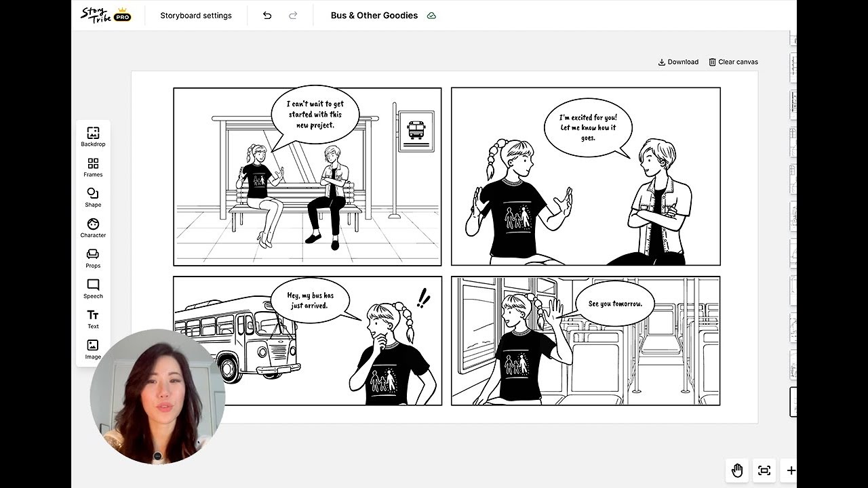Open the Backdrop tool

pos(93,136)
